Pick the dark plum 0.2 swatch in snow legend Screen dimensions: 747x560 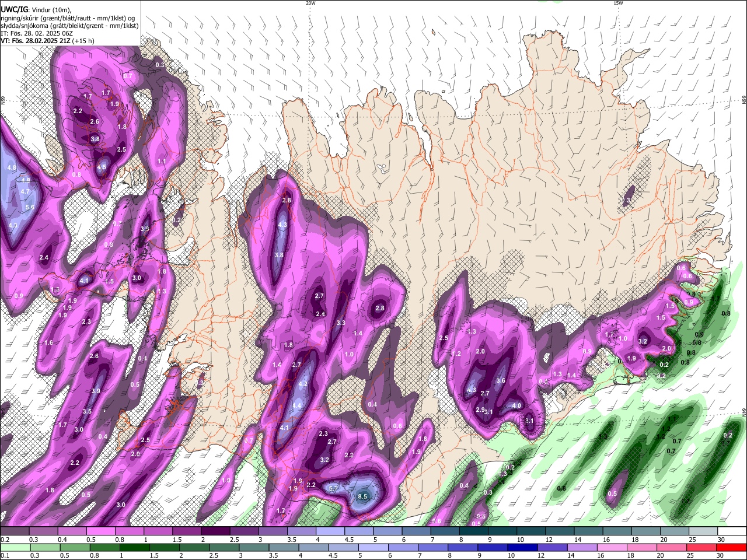pos(15,531)
